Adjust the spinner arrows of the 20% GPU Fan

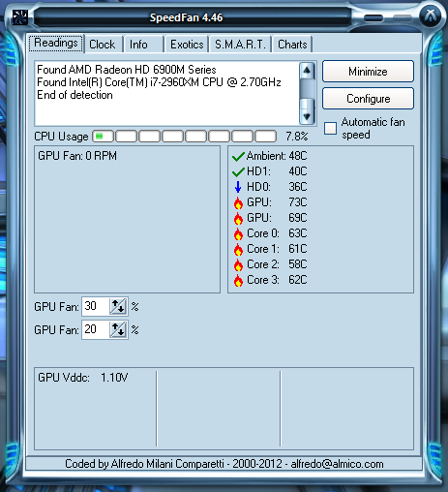click(x=118, y=329)
